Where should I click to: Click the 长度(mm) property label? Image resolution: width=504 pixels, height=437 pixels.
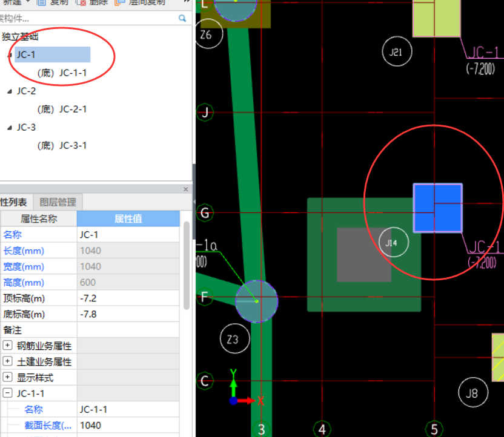pos(24,251)
